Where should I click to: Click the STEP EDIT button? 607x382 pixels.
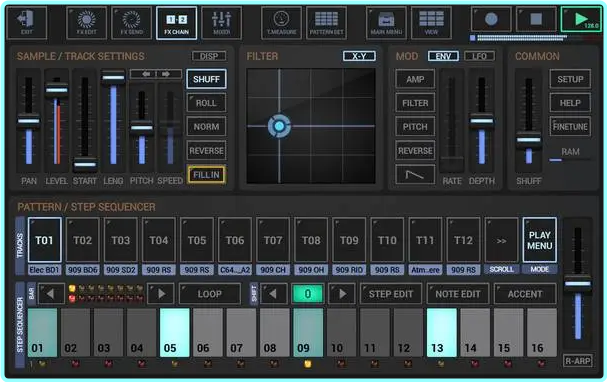click(391, 294)
